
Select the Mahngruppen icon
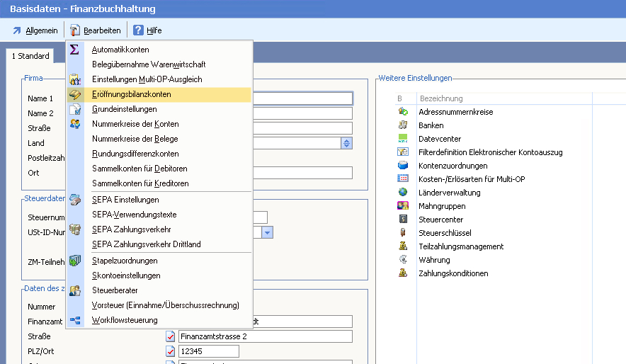403,206
